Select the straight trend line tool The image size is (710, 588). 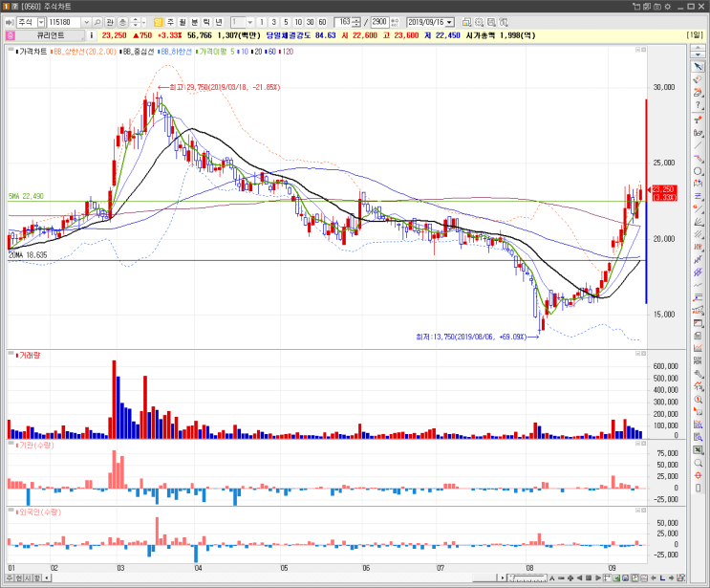(x=698, y=146)
